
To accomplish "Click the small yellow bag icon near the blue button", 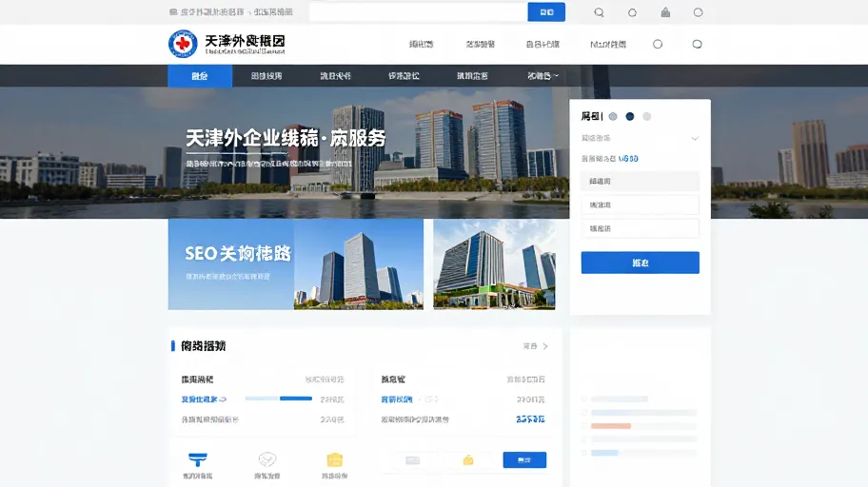I will pyautogui.click(x=468, y=459).
